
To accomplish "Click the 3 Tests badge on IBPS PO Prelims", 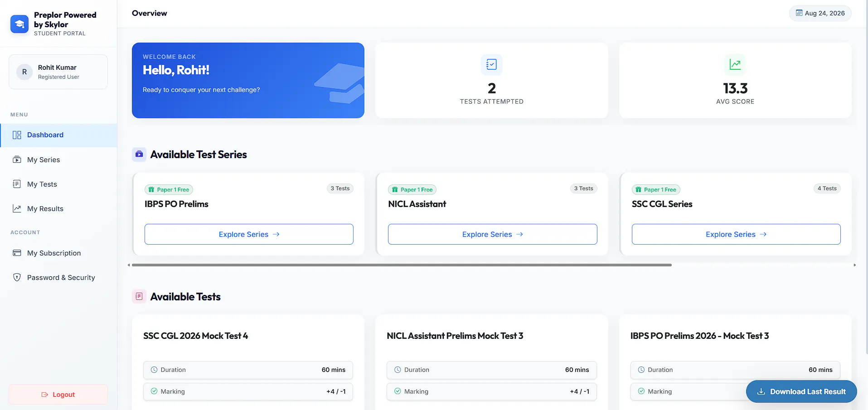I will (340, 188).
